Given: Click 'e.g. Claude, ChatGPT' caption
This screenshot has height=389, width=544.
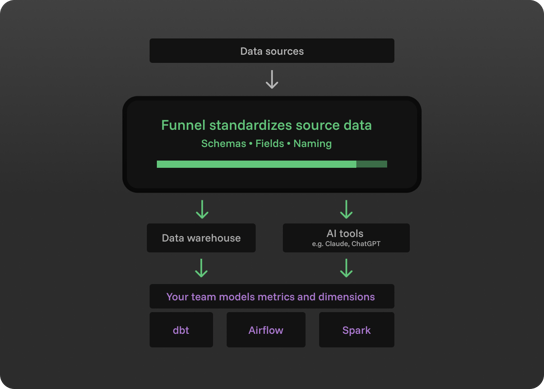Looking at the screenshot, I should pos(346,244).
